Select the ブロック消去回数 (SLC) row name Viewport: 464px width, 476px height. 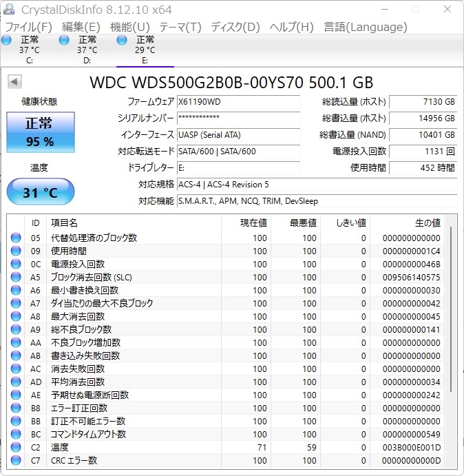(x=92, y=277)
